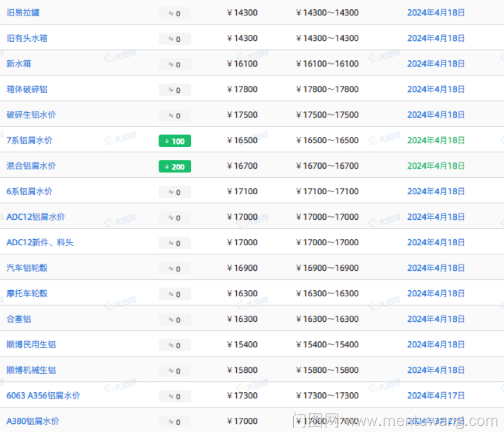Click the zero-change badge for 旧易拉罐
504x434 pixels.
point(174,14)
